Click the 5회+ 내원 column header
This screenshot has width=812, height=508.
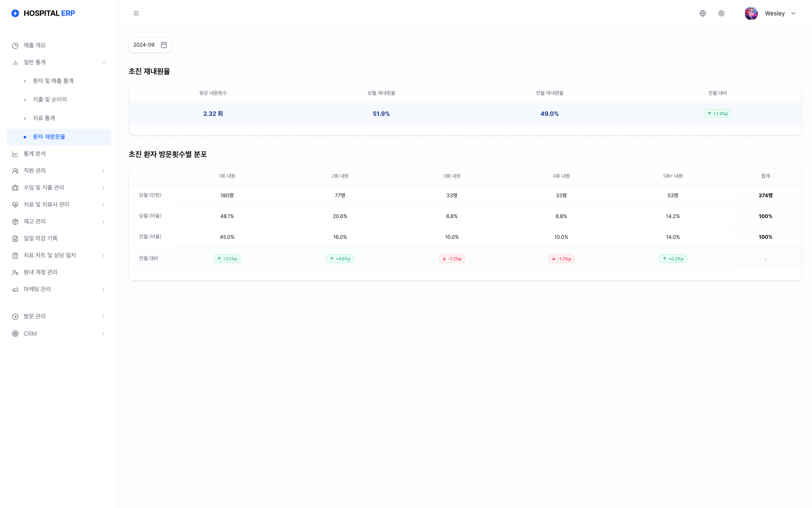pyautogui.click(x=673, y=176)
